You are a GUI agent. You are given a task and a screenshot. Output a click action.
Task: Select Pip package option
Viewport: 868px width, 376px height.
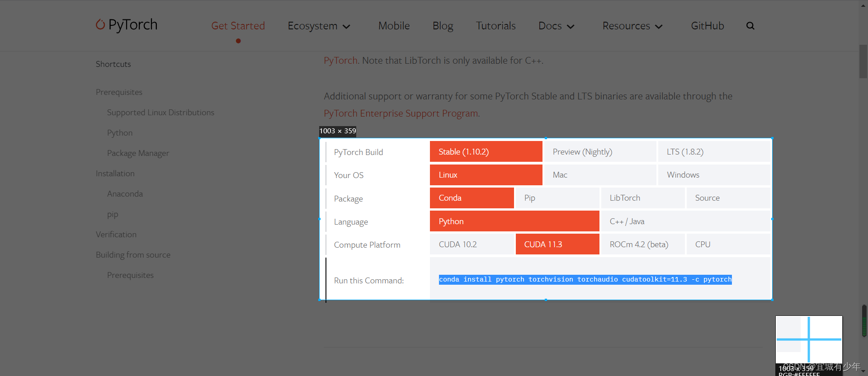click(557, 198)
